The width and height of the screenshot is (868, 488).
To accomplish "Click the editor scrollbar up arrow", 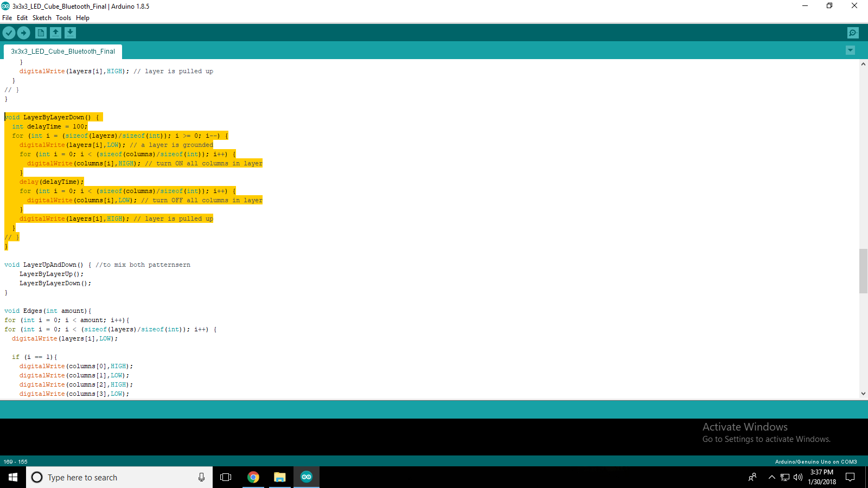I will pyautogui.click(x=863, y=64).
